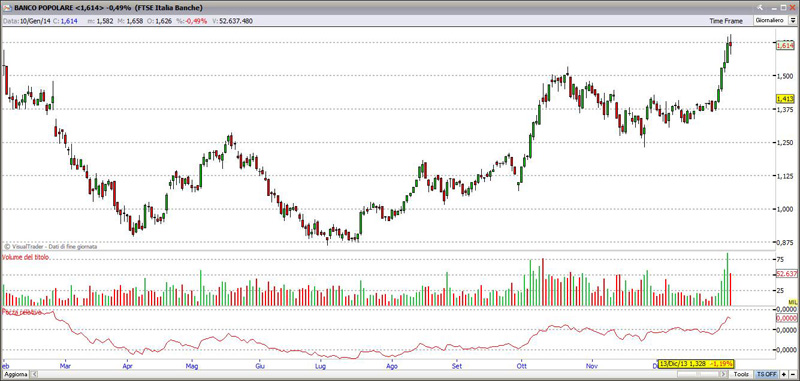The width and height of the screenshot is (800, 381).
Task: Toggle the TS OFF trading system switch
Action: (767, 374)
